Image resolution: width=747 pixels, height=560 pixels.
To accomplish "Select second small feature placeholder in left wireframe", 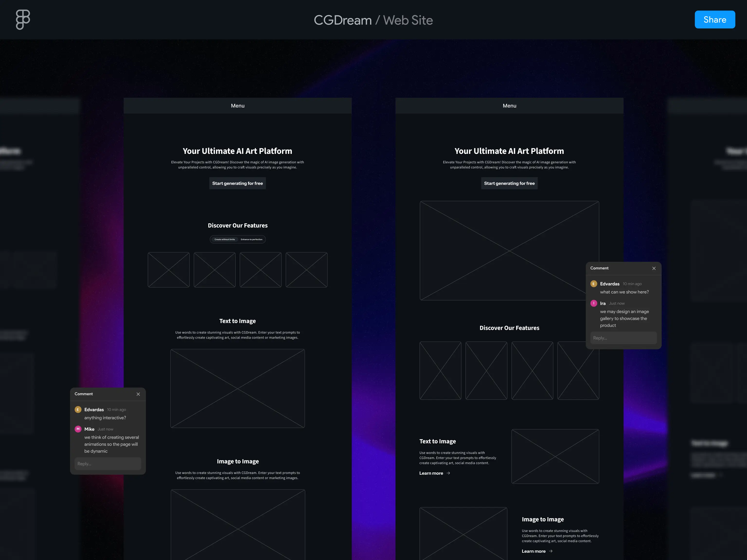I will (x=214, y=270).
